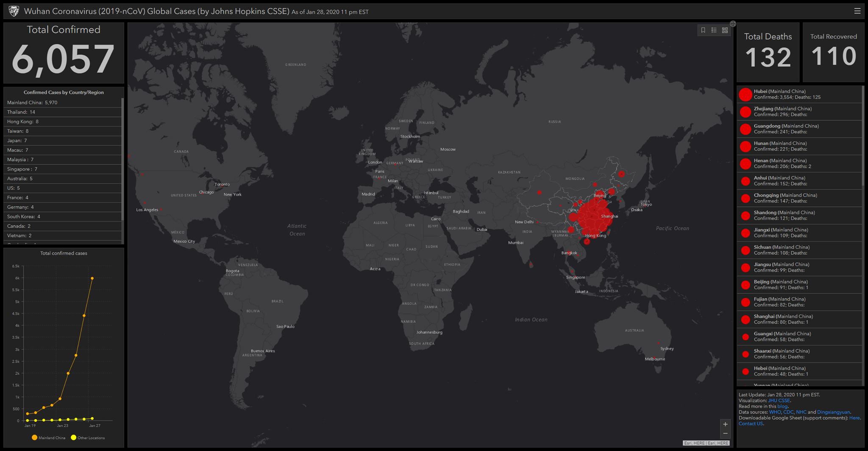Select the Anhui (Mainland China) entry
Screen dimensions: 868x451
[x=799, y=181]
